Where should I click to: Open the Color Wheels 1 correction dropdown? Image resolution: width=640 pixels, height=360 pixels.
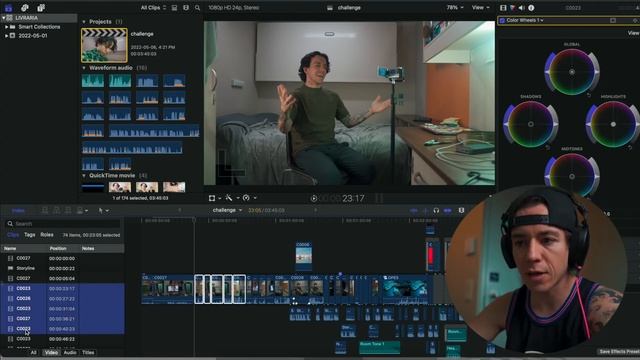pos(525,20)
